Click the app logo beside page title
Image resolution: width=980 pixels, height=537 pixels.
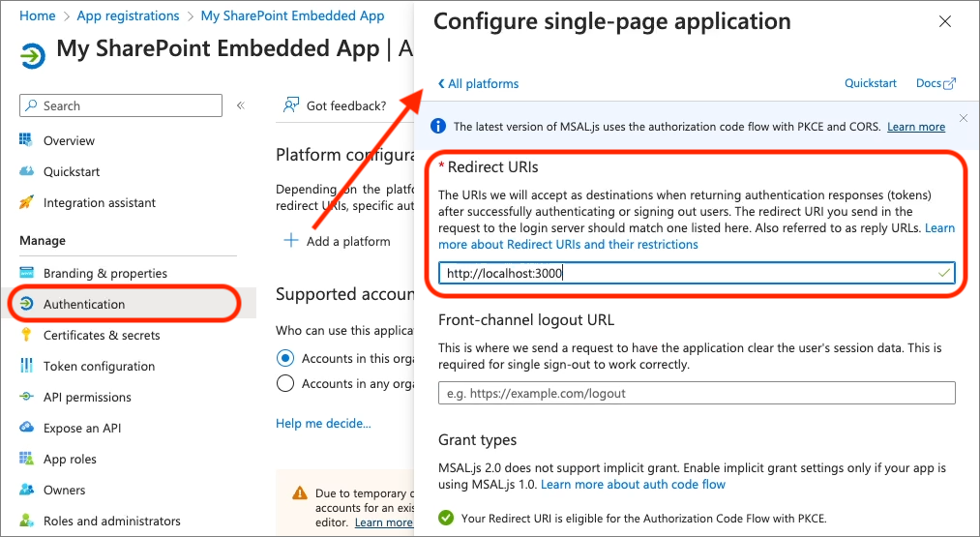pos(33,56)
